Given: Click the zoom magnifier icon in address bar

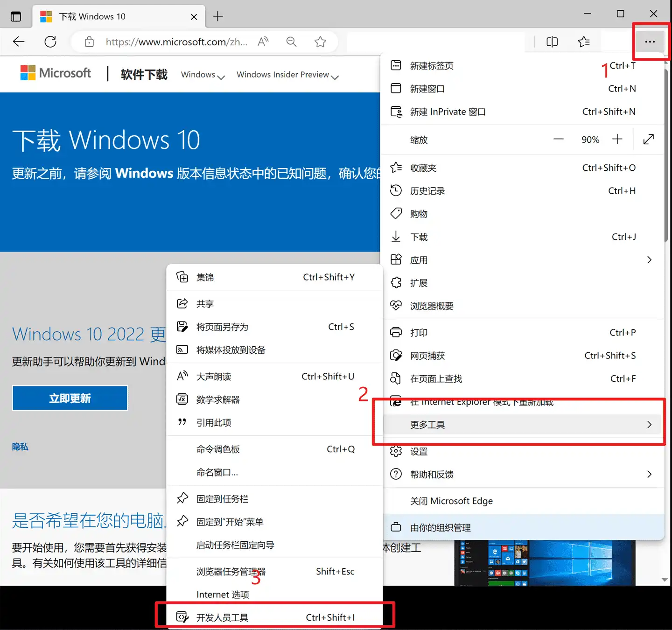Looking at the screenshot, I should click(x=292, y=42).
